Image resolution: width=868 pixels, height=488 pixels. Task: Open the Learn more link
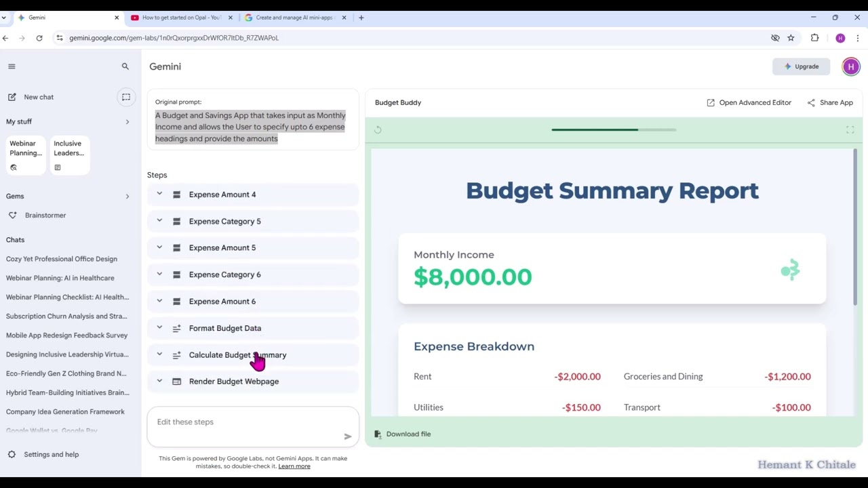[x=294, y=466]
